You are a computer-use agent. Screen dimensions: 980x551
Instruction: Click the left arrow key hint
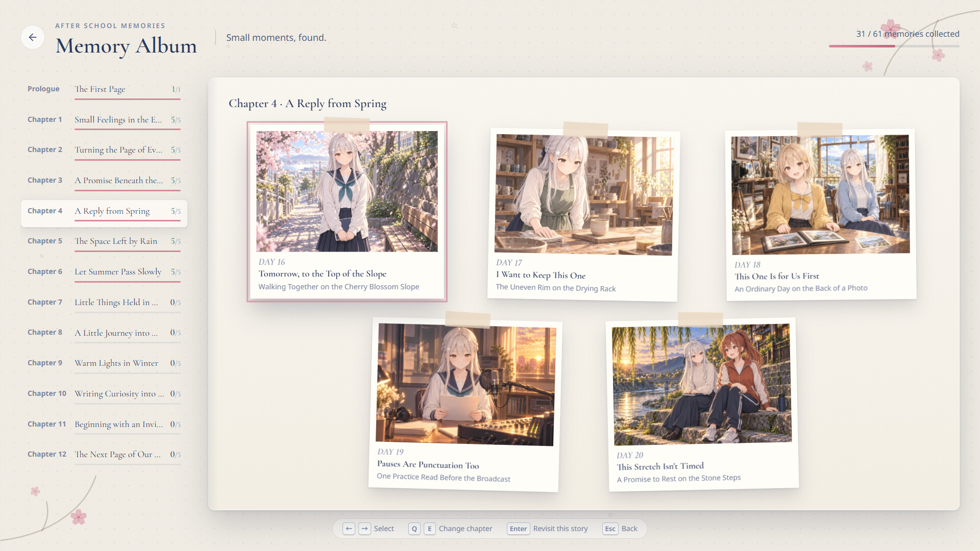(349, 529)
